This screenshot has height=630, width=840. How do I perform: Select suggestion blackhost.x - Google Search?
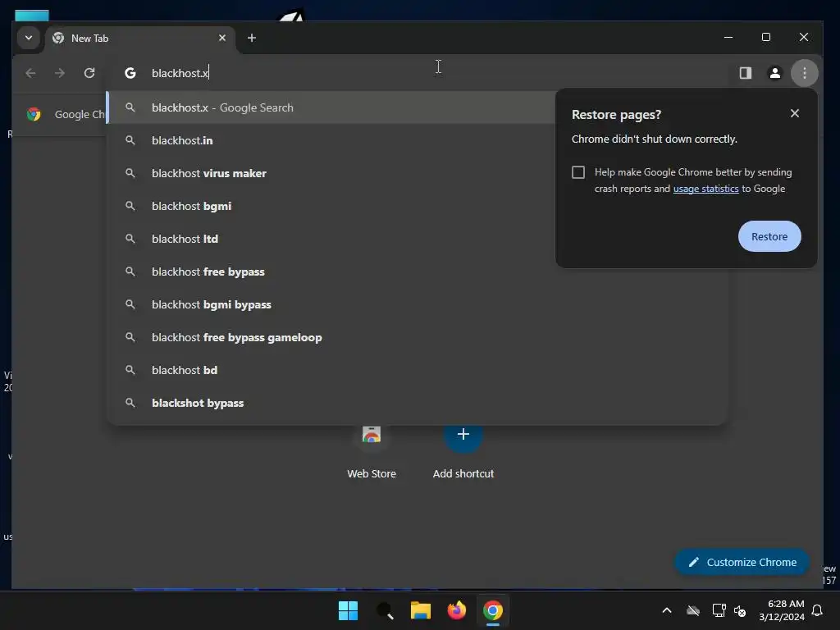click(331, 107)
